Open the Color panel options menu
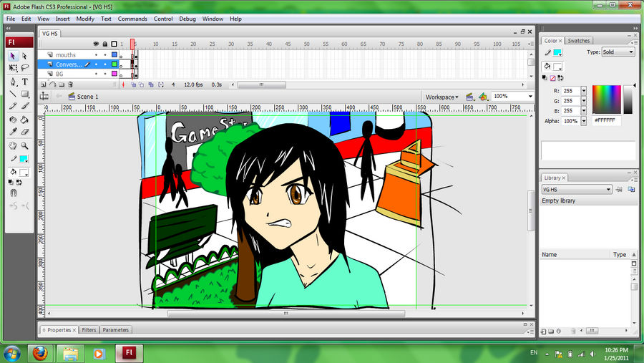 (633, 43)
